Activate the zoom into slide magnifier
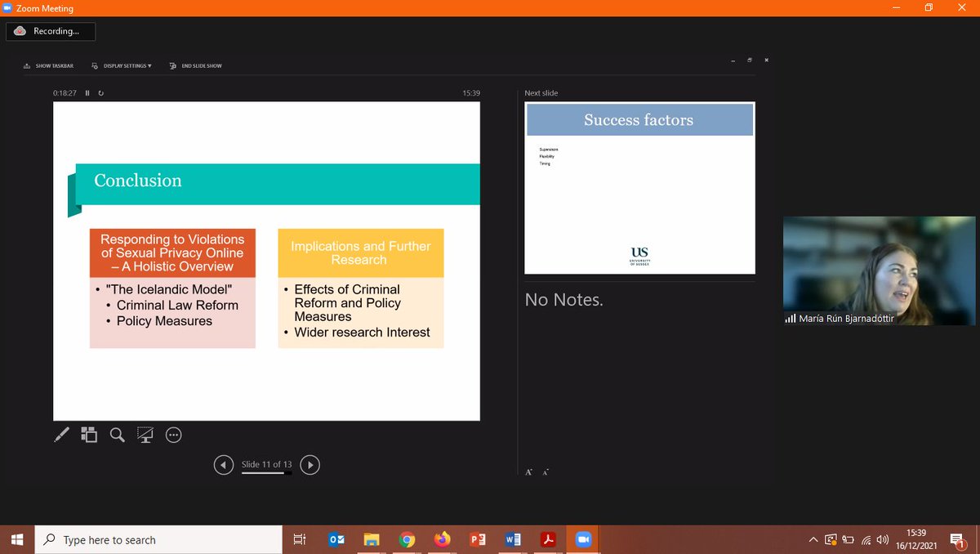The image size is (980, 554). 118,436
